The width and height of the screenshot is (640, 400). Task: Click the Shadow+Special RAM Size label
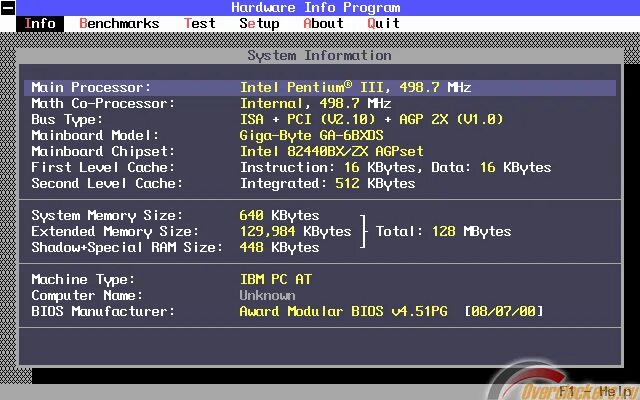pyautogui.click(x=127, y=247)
